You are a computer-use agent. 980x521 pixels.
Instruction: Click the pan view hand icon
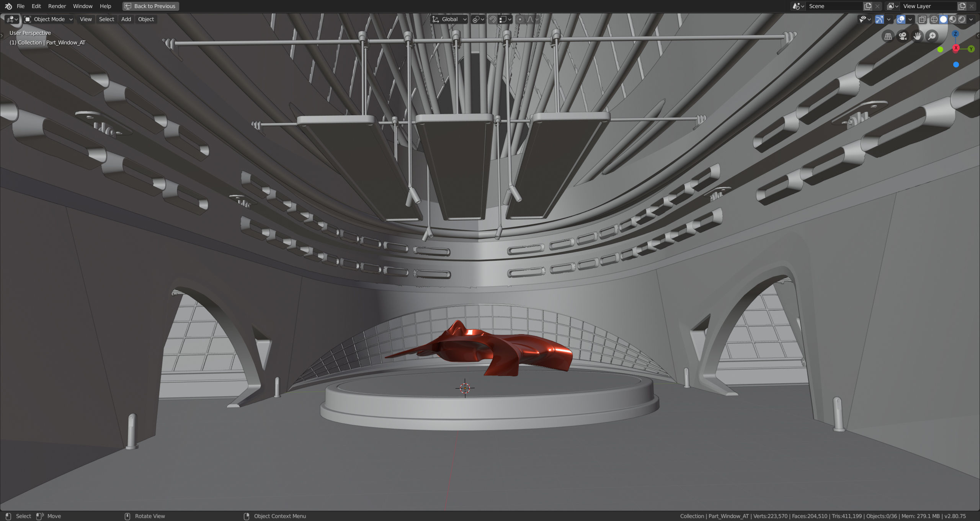tap(917, 36)
